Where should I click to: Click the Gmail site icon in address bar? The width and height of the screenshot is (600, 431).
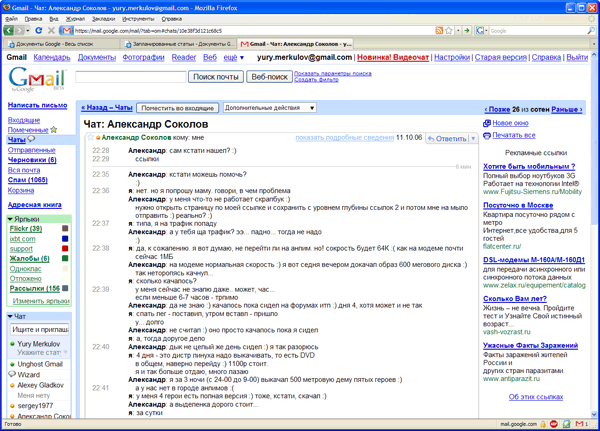coord(67,31)
